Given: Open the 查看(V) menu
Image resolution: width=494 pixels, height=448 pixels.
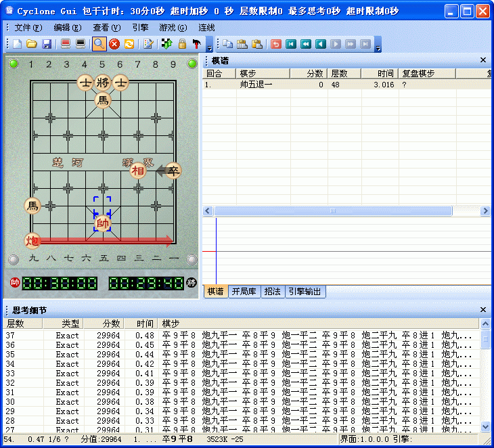Looking at the screenshot, I should click(x=106, y=28).
